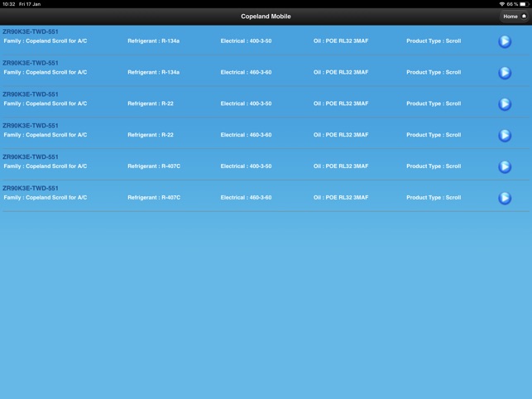Open details arrow for R-134a 460-3-60 row
The image size is (532, 399).
(x=505, y=73)
